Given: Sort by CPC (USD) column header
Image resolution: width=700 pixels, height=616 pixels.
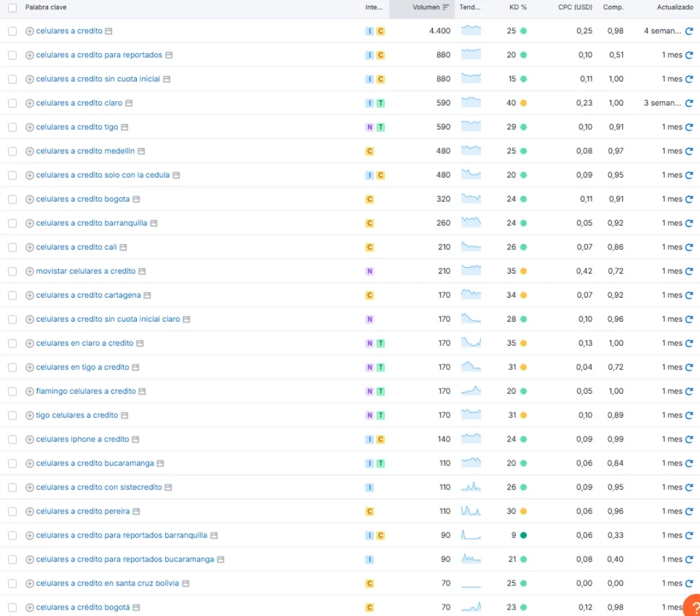Looking at the screenshot, I should [x=575, y=8].
